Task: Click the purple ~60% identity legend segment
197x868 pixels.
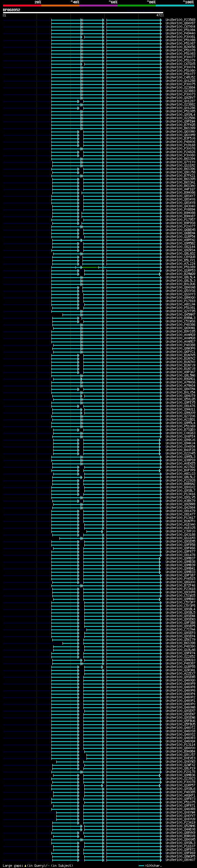Action: (99, 6)
